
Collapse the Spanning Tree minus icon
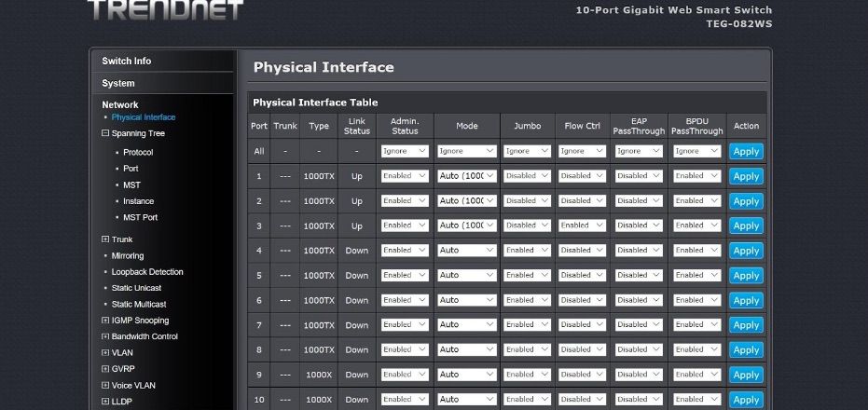pos(105,133)
